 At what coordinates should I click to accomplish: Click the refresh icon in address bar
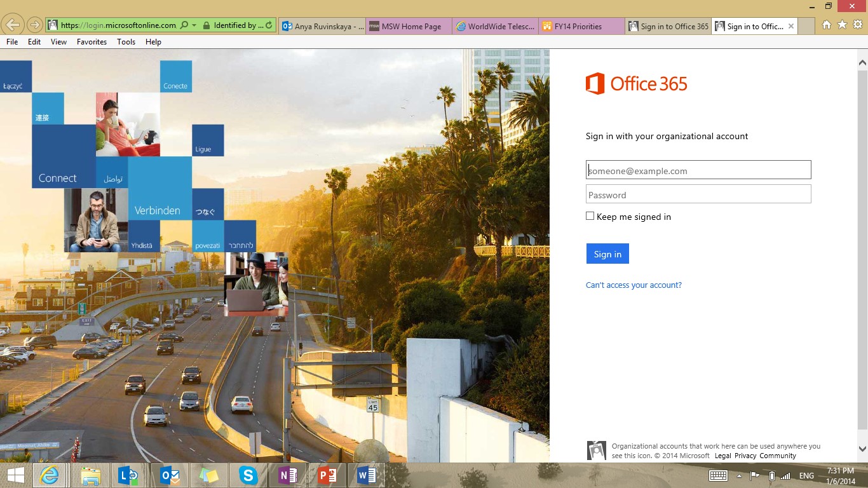[x=269, y=25]
